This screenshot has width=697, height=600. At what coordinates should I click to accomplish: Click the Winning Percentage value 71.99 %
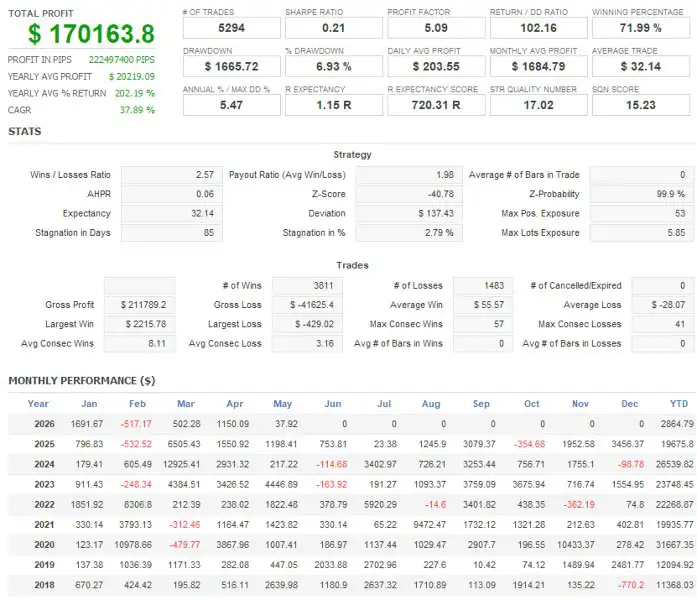click(x=641, y=28)
